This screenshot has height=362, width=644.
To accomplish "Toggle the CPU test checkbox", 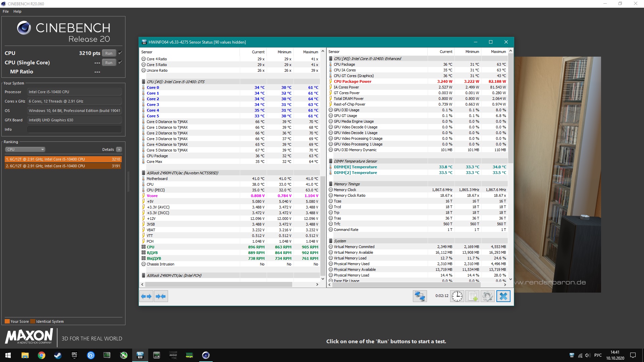I will click(x=120, y=53).
